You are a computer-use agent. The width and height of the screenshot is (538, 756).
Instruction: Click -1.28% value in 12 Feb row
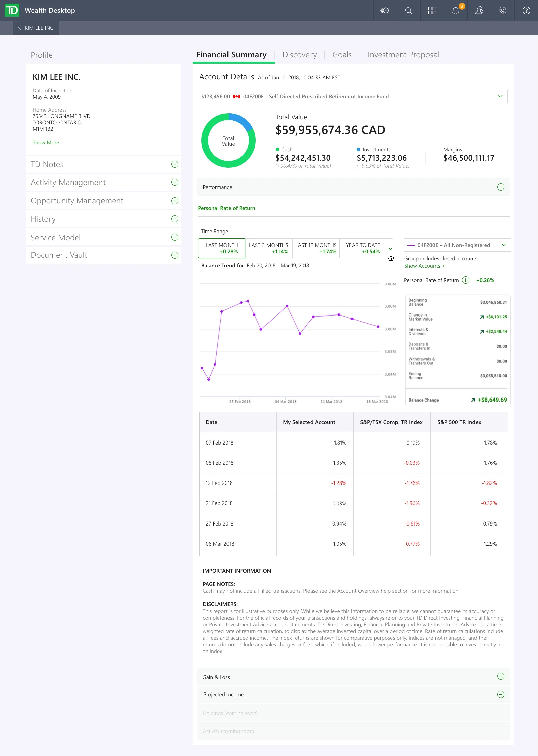coord(339,483)
